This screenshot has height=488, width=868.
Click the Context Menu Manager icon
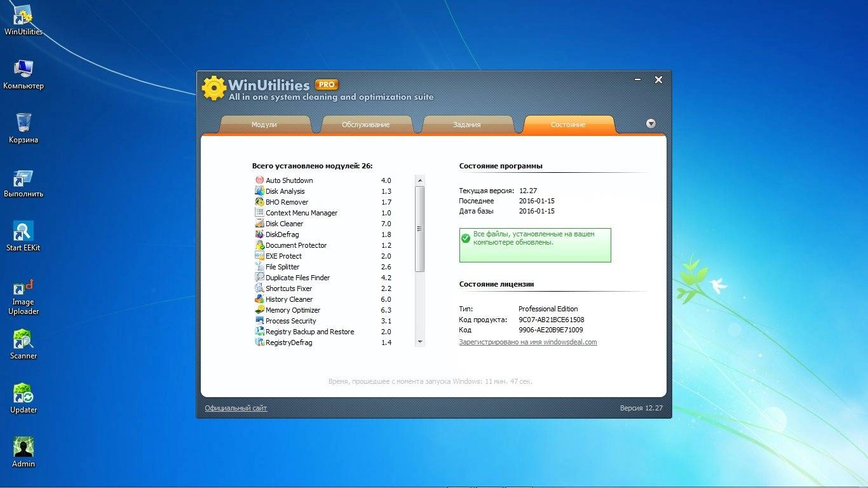click(x=259, y=213)
